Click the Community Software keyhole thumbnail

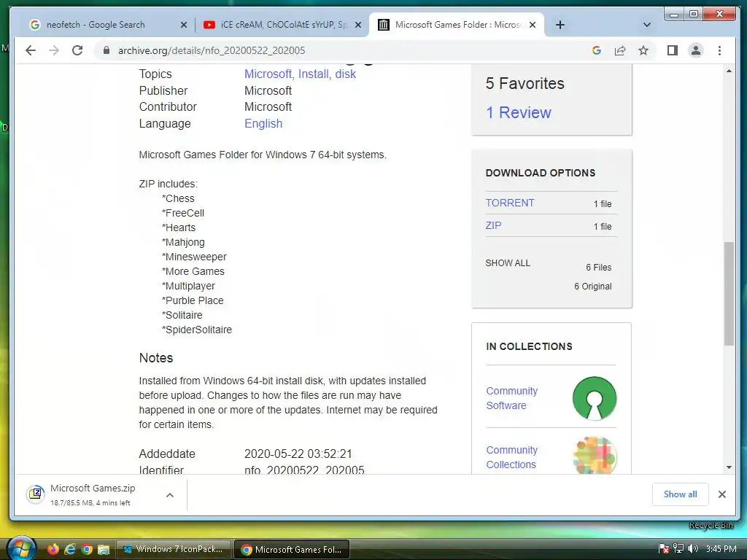coord(594,398)
